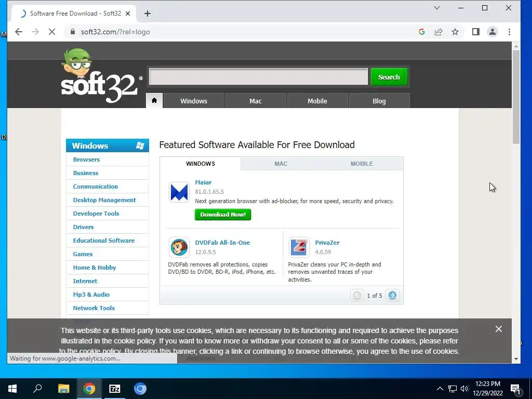Image resolution: width=532 pixels, height=399 pixels.
Task: Click the Soft32 logo
Action: click(101, 76)
